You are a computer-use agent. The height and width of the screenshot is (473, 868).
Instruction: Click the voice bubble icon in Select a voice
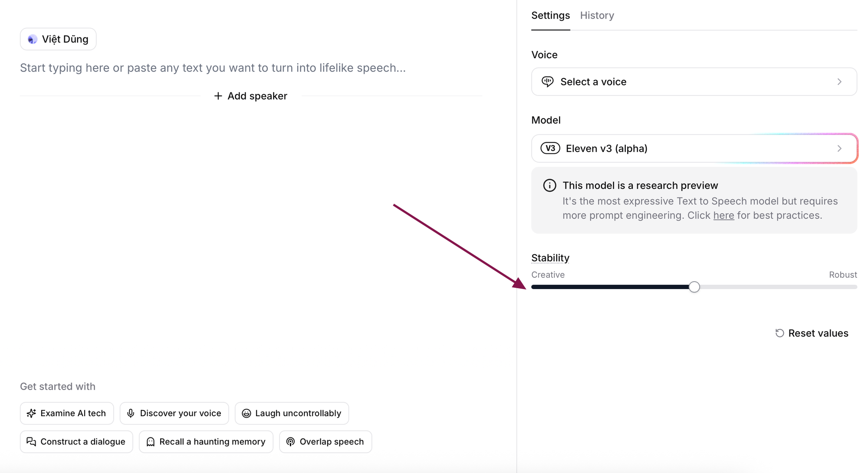coord(547,82)
